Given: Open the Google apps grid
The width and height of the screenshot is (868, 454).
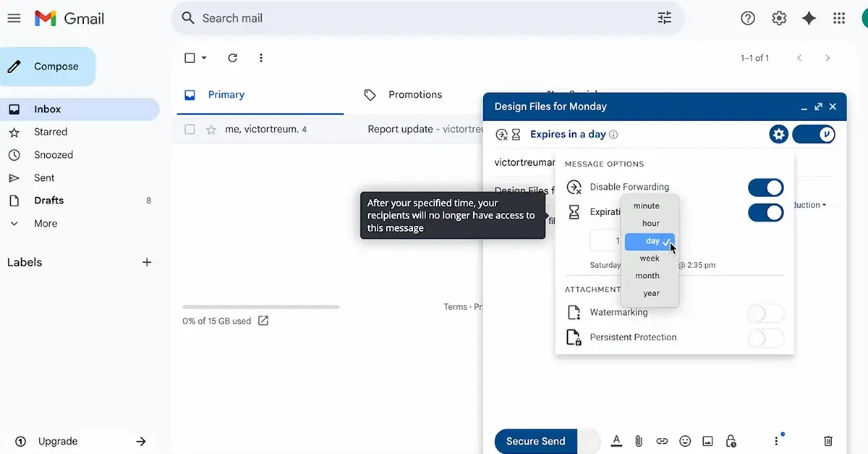Looking at the screenshot, I should (839, 18).
